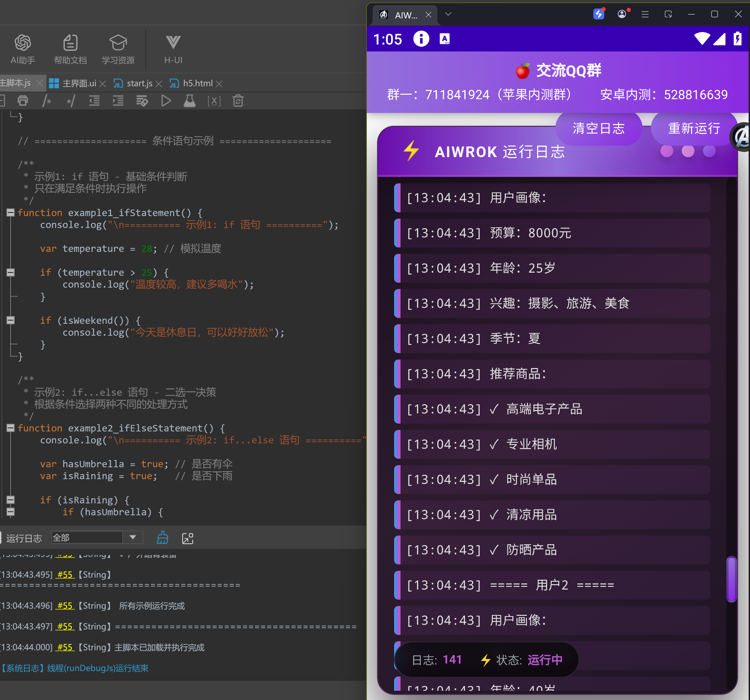Open the hamburger menu in emulator window

click(645, 14)
